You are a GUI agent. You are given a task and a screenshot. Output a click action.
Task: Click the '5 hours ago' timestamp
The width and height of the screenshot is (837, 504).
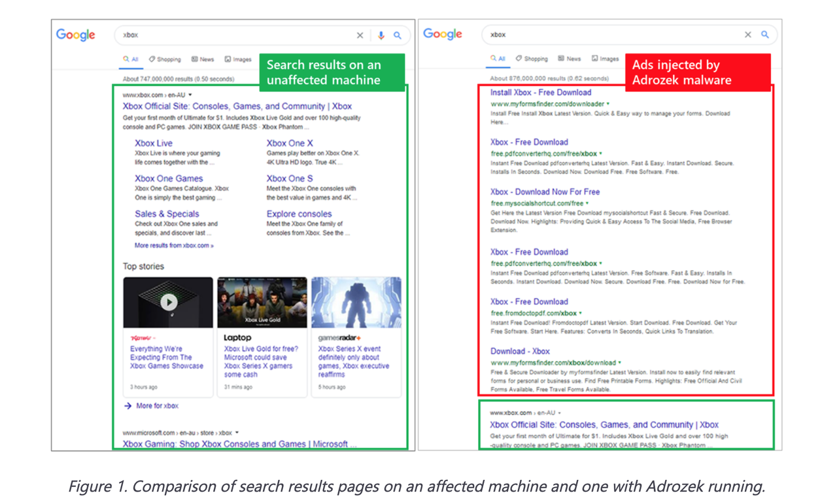point(332,387)
